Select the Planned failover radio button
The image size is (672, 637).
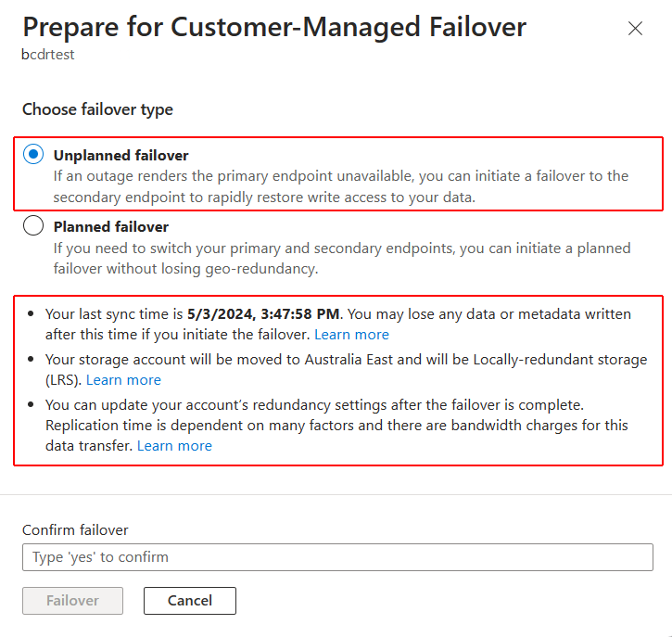pos(33,226)
